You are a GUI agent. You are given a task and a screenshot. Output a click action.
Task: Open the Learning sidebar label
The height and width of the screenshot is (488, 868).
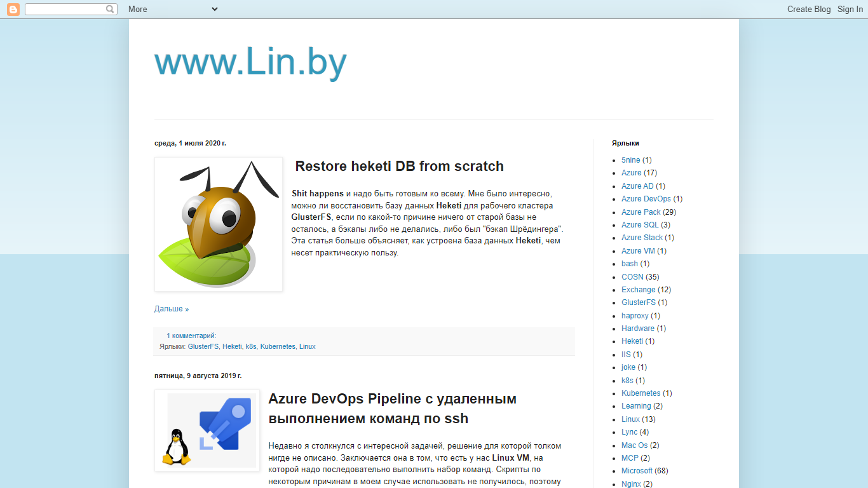click(636, 406)
